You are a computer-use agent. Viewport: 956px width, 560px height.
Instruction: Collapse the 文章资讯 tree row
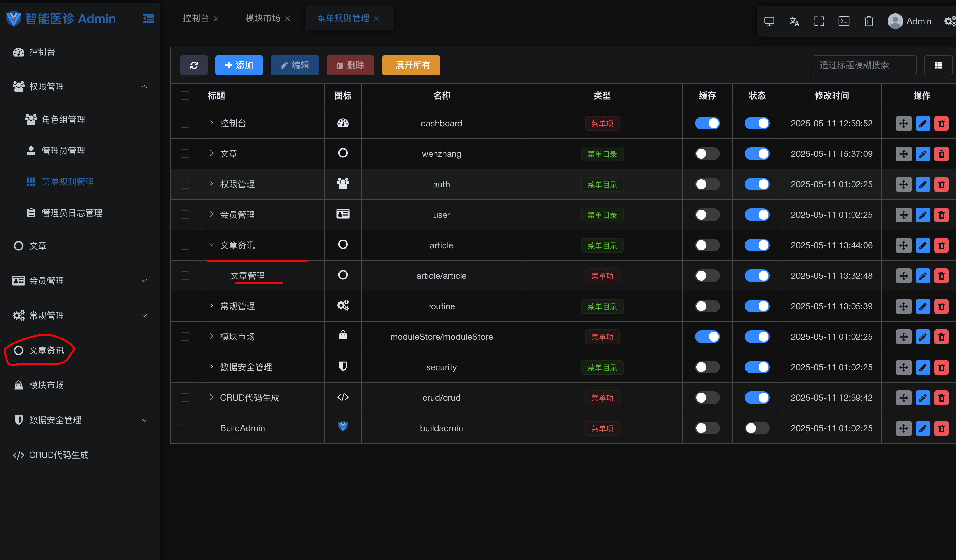point(211,245)
